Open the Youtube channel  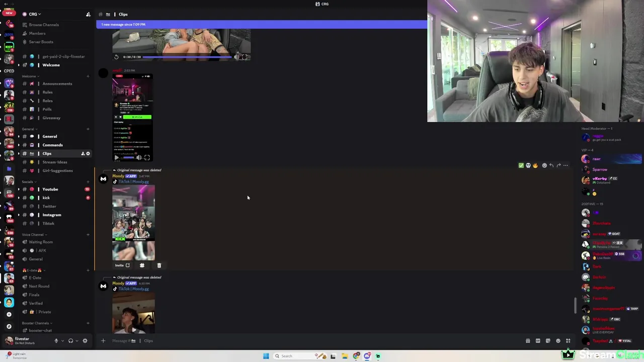[50, 189]
